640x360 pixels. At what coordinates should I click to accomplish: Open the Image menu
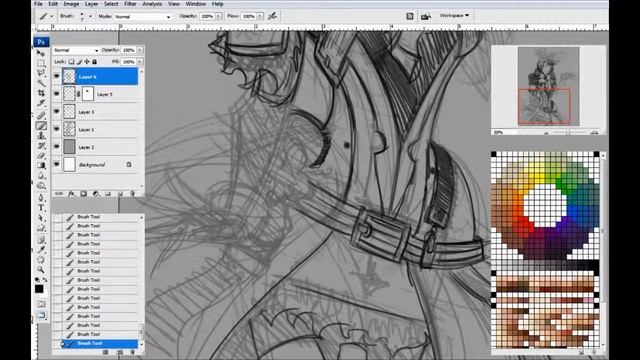(x=71, y=4)
